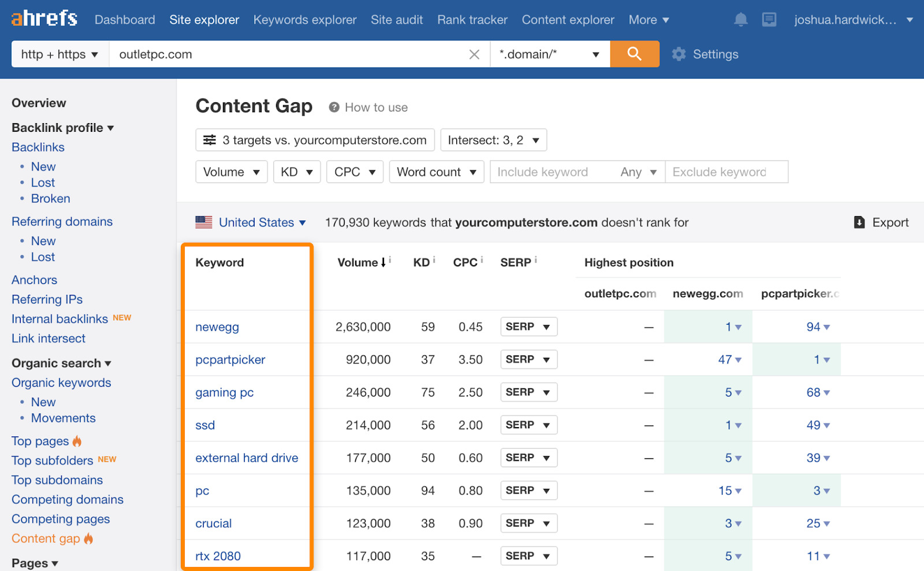The width and height of the screenshot is (924, 571).
Task: Click the CPC column info icon
Action: click(x=482, y=260)
